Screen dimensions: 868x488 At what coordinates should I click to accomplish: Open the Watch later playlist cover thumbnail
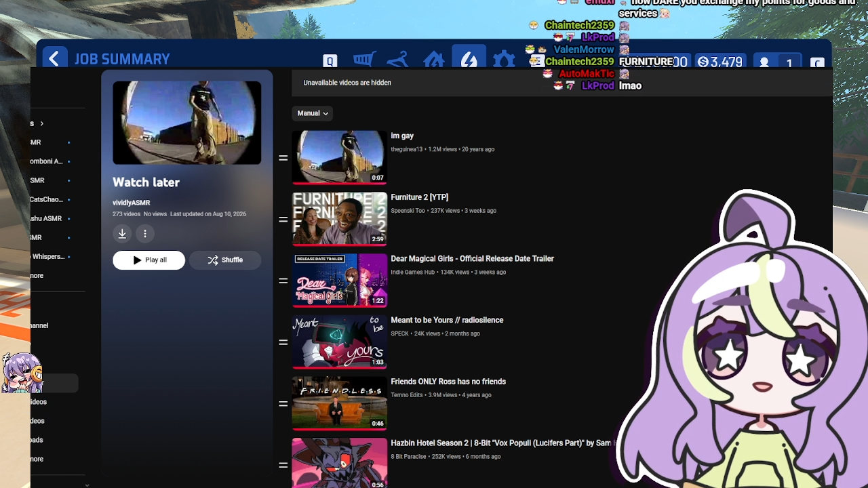187,123
